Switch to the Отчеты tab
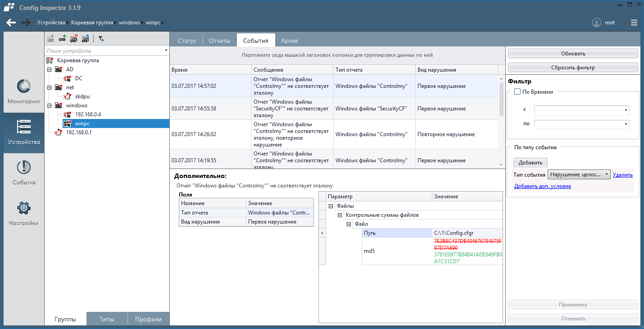 coord(220,41)
